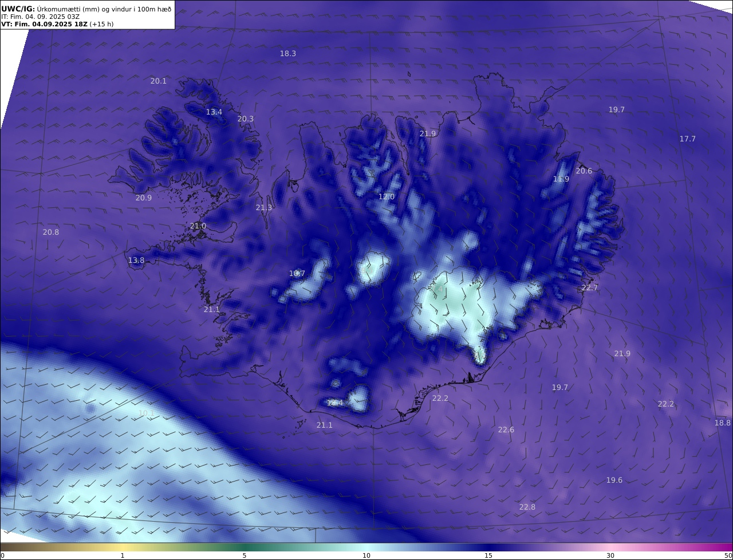Screen dimensions: 733x560
Task: Click the map value 22.7
Action: point(590,287)
